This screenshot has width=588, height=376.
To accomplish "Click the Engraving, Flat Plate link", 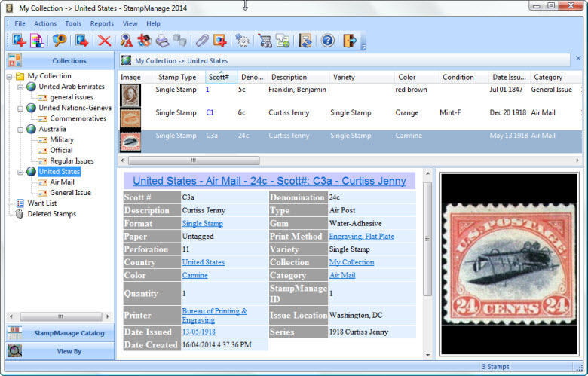I will [x=362, y=237].
